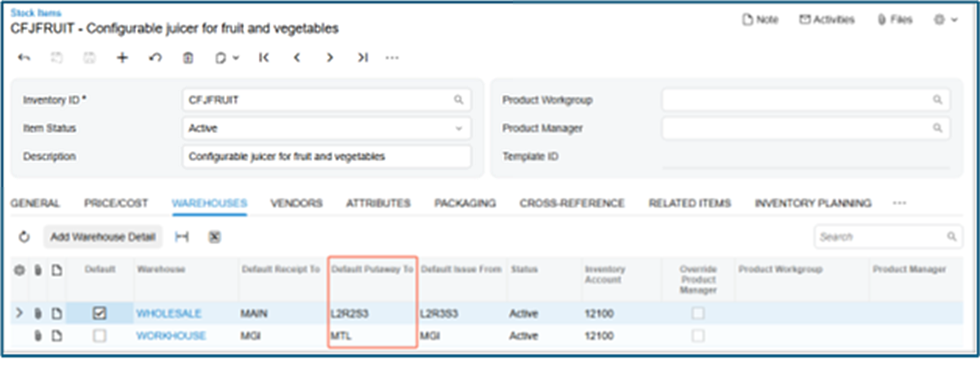980x370 pixels.
Task: Go to the first record
Action: [x=263, y=58]
